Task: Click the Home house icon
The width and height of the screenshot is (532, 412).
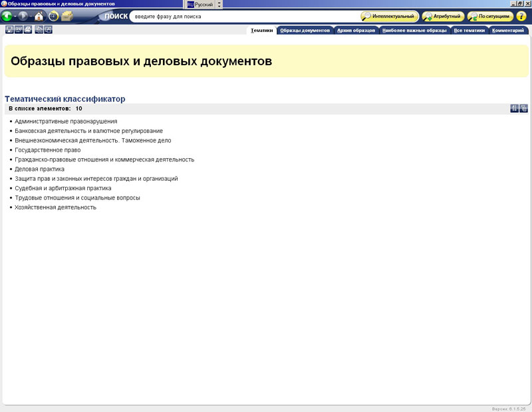Action: [39, 17]
